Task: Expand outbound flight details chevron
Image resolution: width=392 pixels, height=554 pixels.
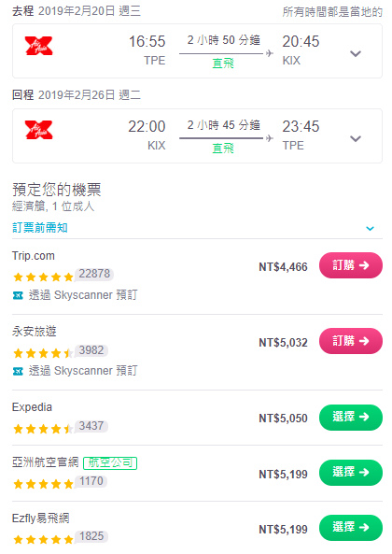Action: tap(356, 53)
